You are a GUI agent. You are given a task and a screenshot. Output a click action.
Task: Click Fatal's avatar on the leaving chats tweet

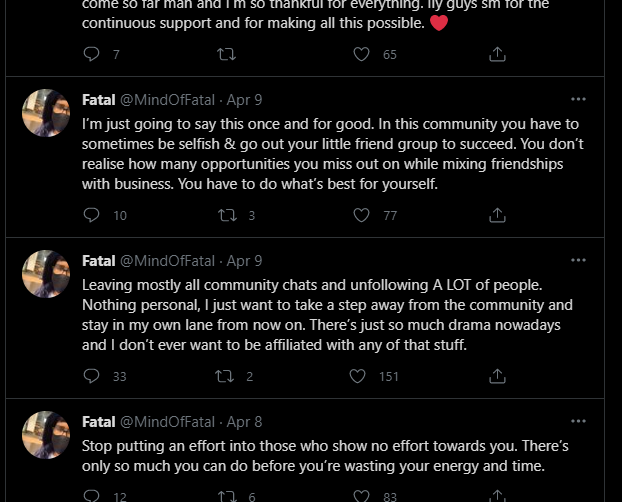(46, 274)
